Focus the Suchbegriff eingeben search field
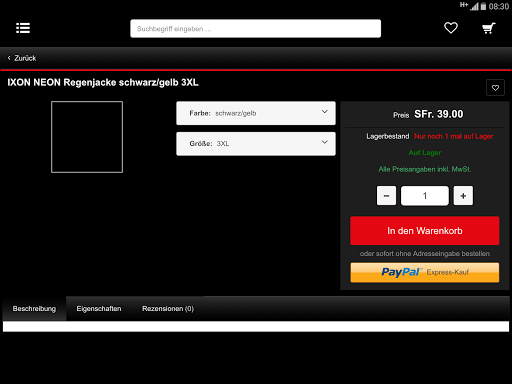Screen dimensions: 512x384 point(256,29)
